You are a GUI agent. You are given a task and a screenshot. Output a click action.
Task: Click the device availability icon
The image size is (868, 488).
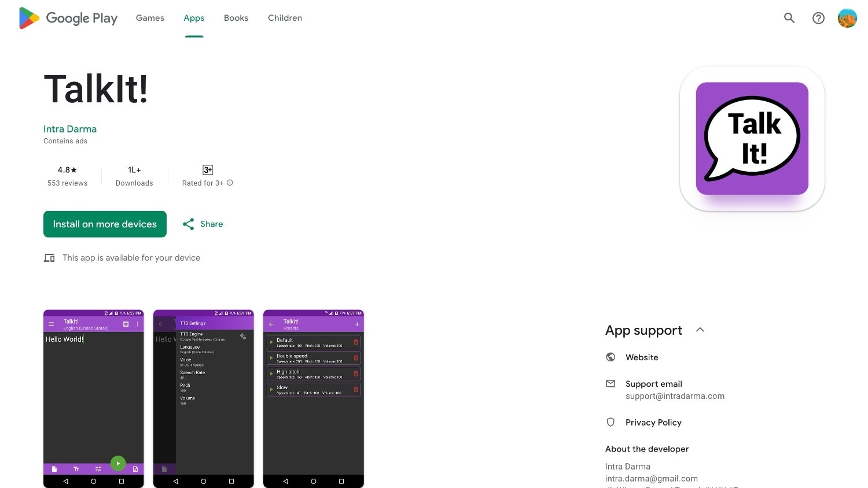click(49, 258)
